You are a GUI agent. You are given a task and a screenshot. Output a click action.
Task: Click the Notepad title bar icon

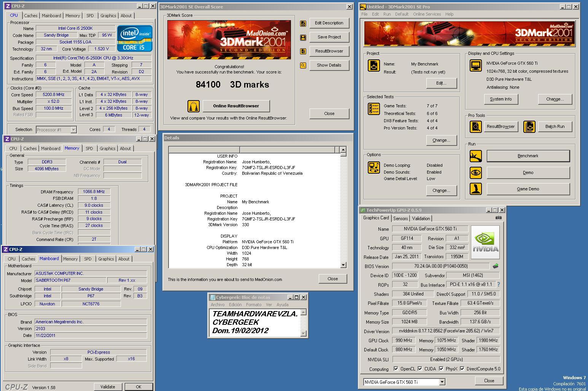click(x=213, y=297)
